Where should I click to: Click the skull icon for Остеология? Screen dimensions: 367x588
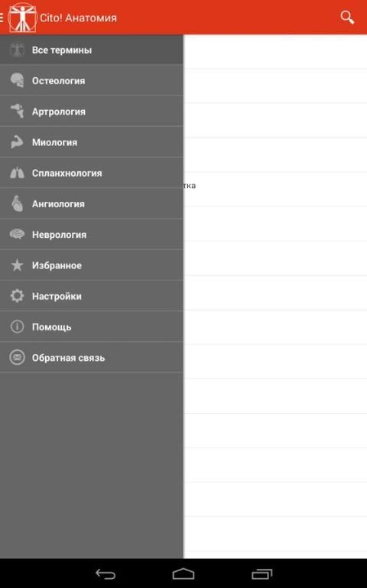coord(17,80)
